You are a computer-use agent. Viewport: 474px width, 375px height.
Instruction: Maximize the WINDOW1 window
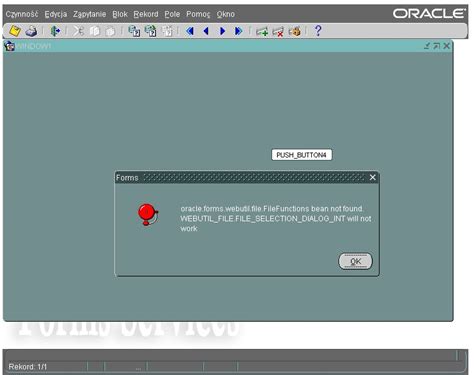coord(437,46)
